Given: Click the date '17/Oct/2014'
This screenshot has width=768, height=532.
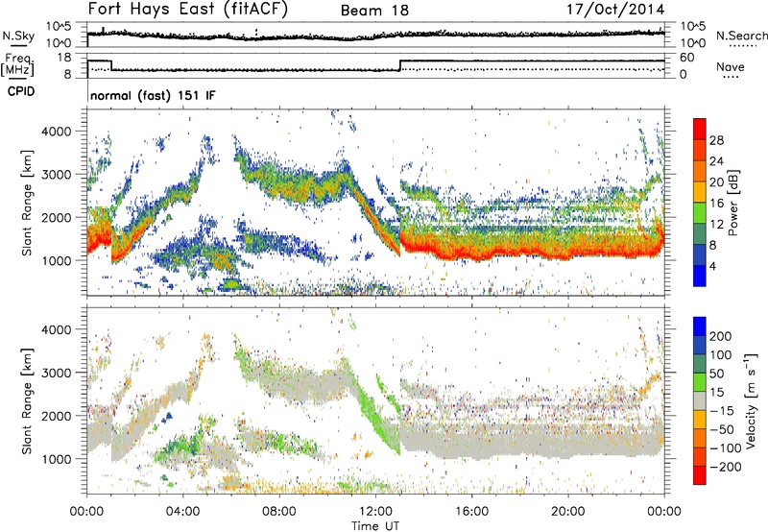Looking at the screenshot, I should click(615, 10).
